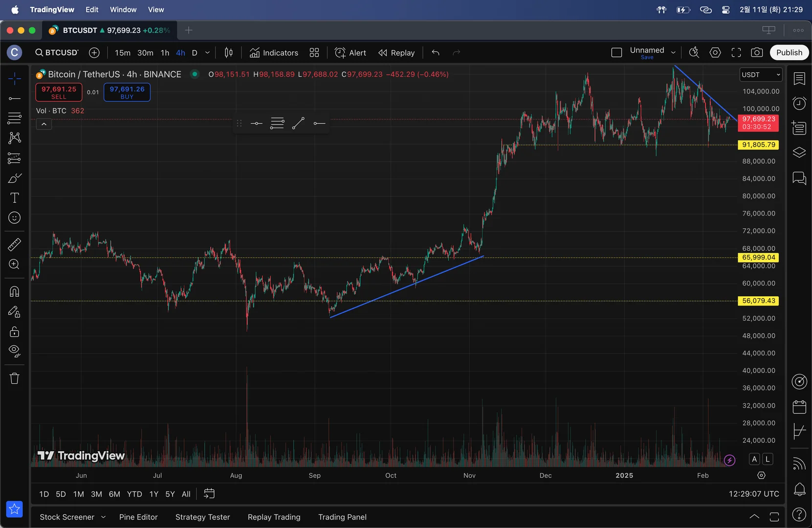Click the Publish button
This screenshot has height=528, width=812.
coord(789,53)
